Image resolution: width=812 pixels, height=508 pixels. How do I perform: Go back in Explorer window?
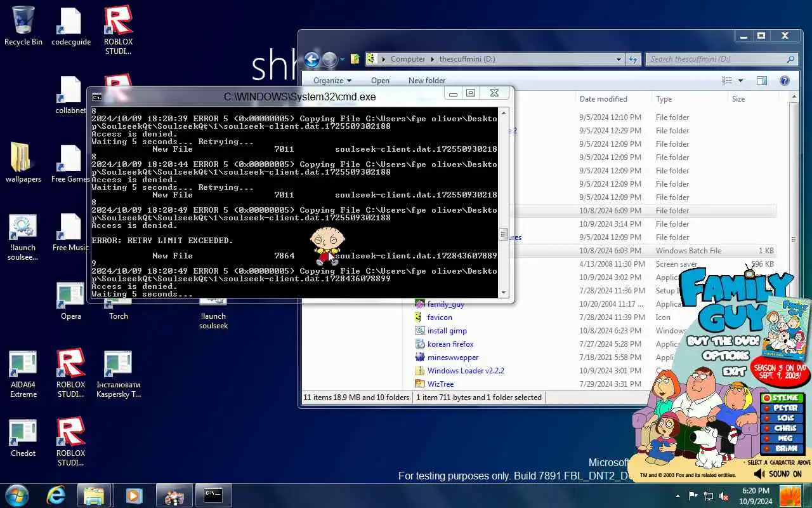(x=311, y=59)
